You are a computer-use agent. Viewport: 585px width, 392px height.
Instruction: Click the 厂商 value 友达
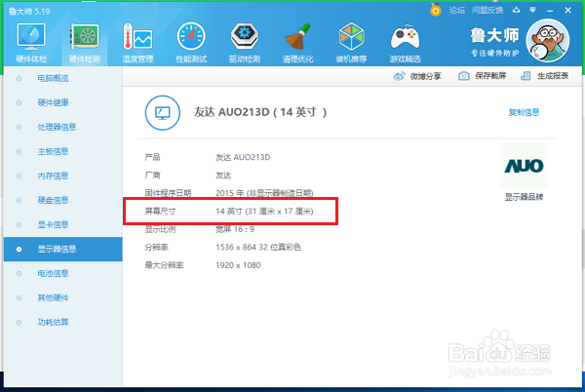click(223, 176)
